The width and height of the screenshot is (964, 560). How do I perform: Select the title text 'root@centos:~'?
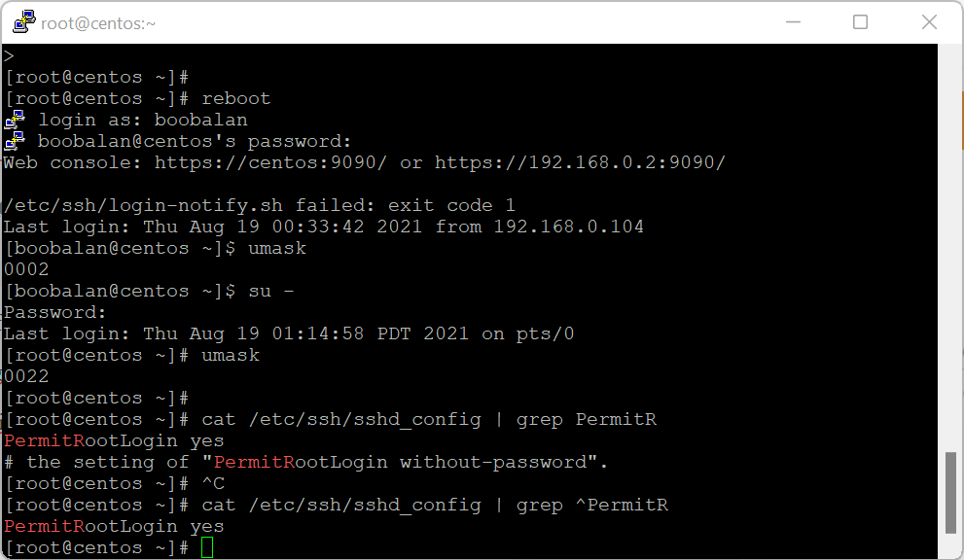click(x=96, y=20)
